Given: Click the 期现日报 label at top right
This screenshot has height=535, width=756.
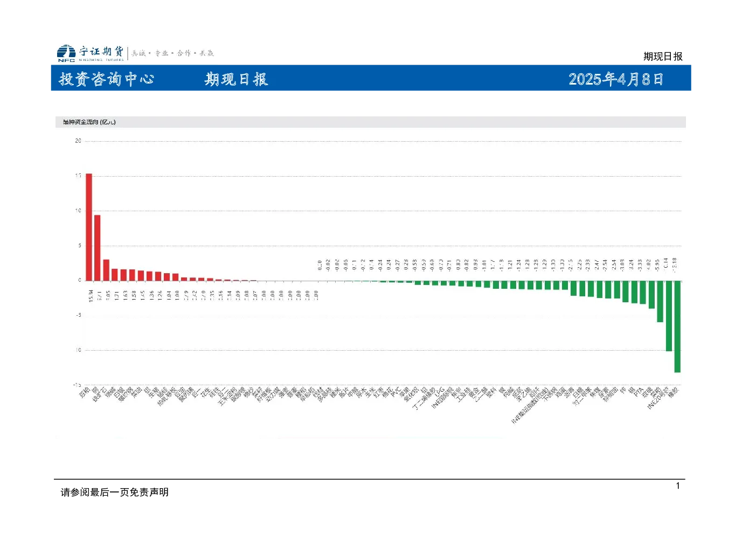Looking at the screenshot, I should point(663,57).
